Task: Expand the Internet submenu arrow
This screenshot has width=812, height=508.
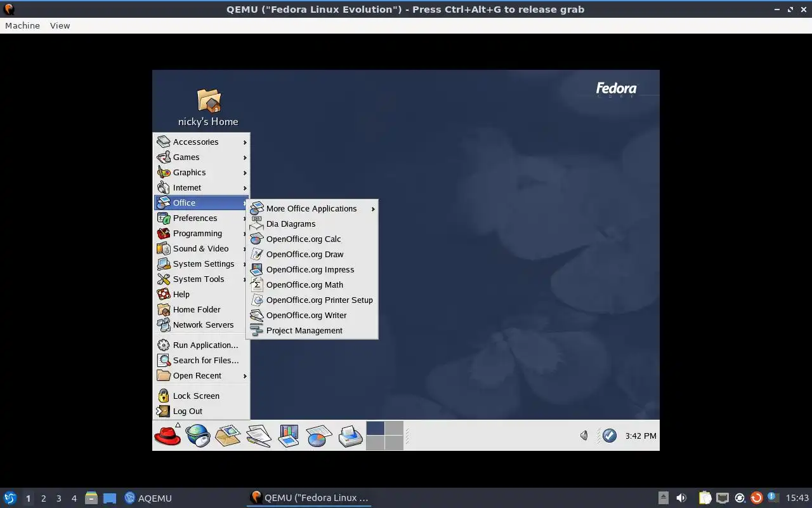Action: pyautogui.click(x=245, y=188)
